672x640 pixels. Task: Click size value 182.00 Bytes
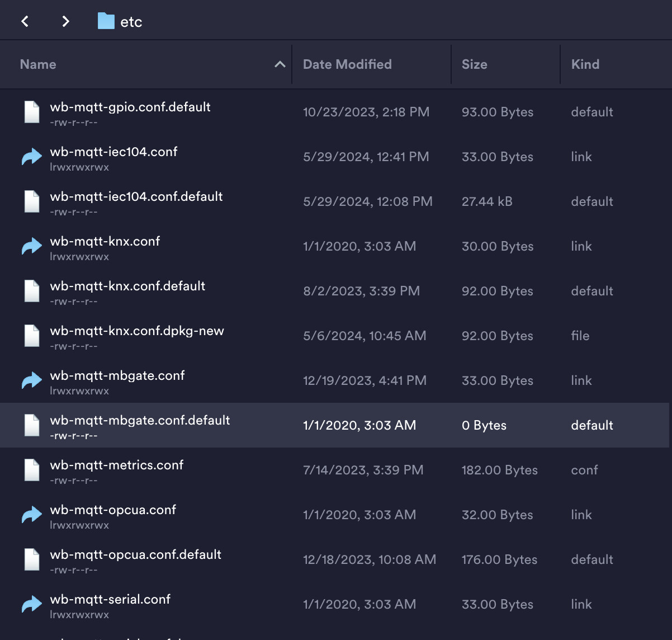coord(500,470)
